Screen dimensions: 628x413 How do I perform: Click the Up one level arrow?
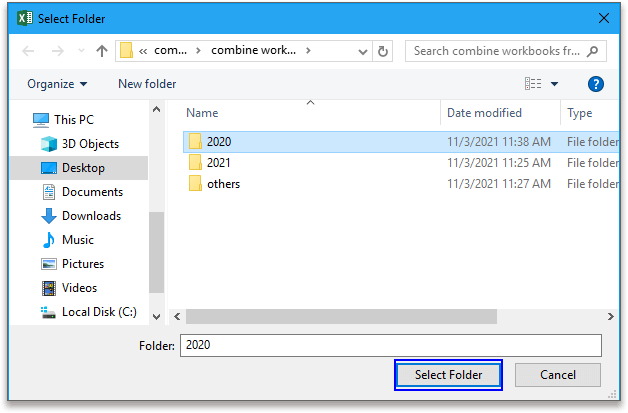point(102,51)
